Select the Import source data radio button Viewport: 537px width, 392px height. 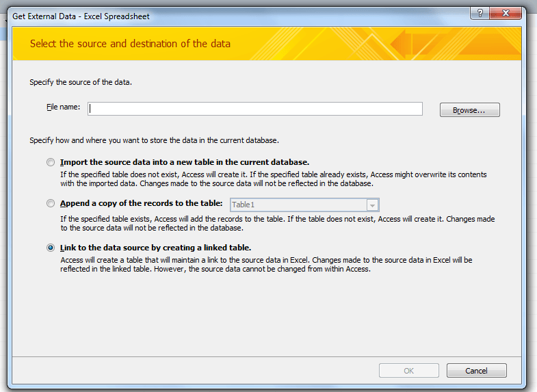coord(51,162)
